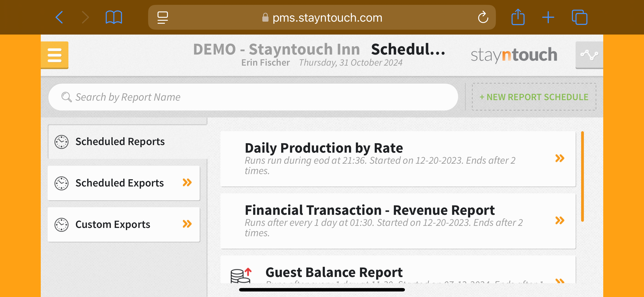
Task: Expand Custom Exports double chevron
Action: click(187, 224)
